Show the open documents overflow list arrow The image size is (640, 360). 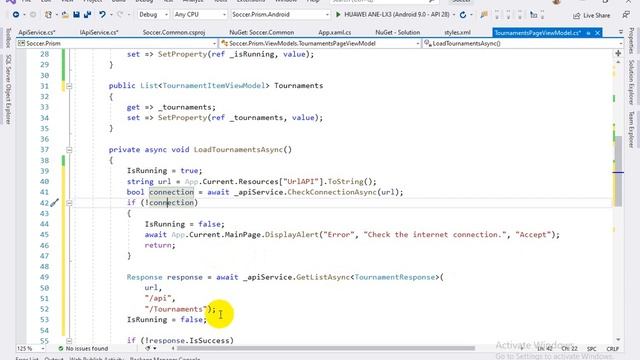[x=620, y=32]
